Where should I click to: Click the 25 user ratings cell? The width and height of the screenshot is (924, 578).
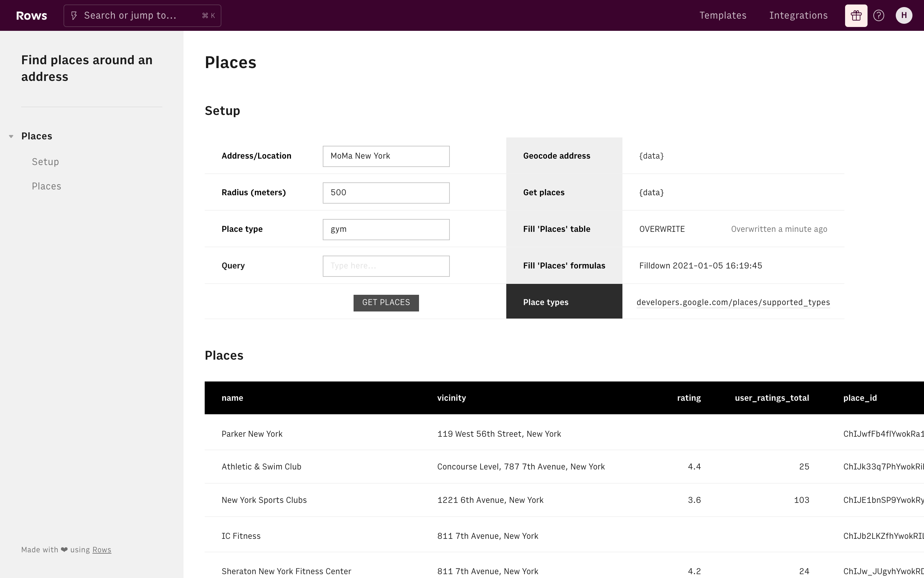(804, 467)
